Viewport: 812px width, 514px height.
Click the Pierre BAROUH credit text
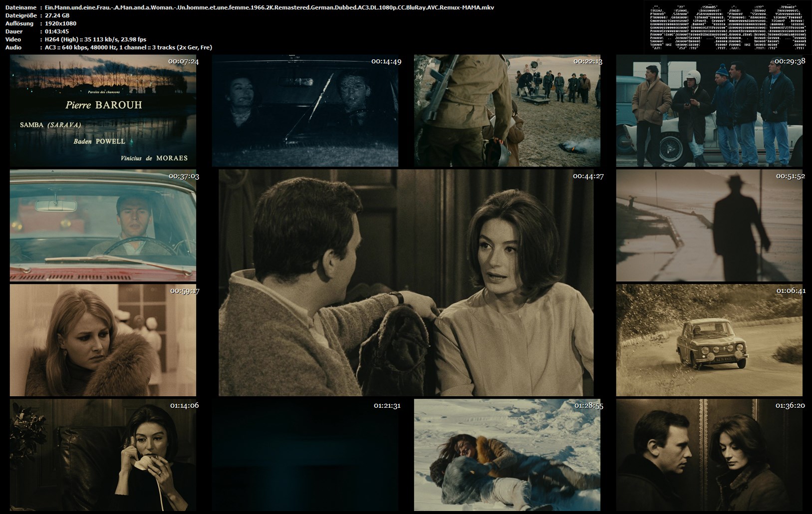click(104, 105)
